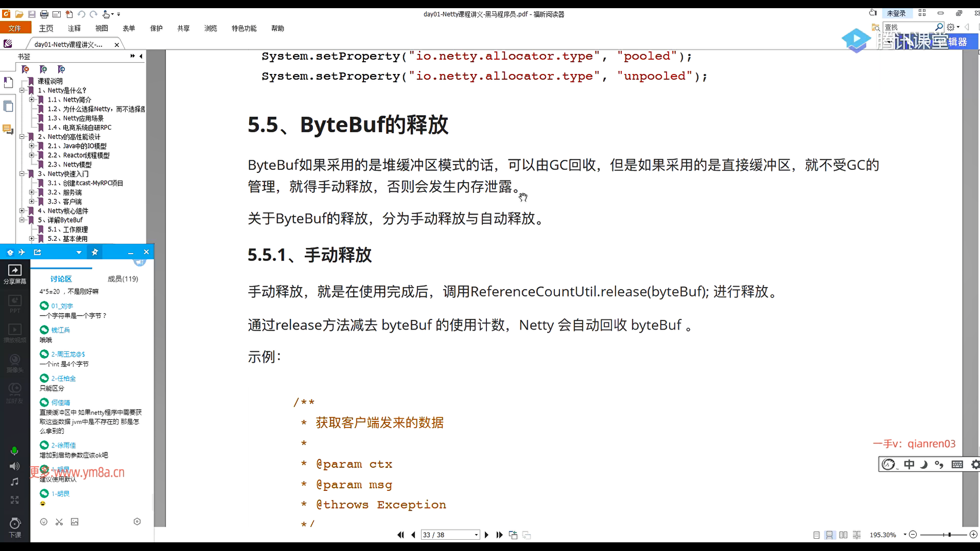Collapse the '5、详解ByteBuf' bookmark node

[22, 220]
